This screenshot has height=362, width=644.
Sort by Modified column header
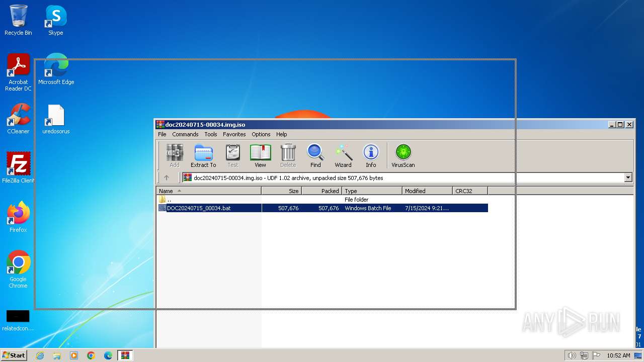pos(428,191)
